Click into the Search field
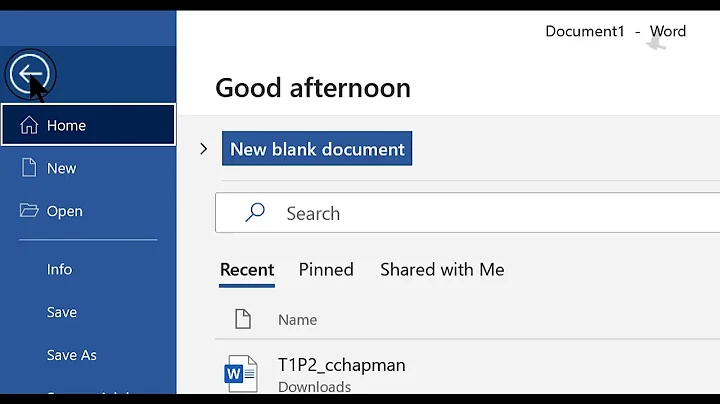The width and height of the screenshot is (720, 404). click(x=467, y=213)
